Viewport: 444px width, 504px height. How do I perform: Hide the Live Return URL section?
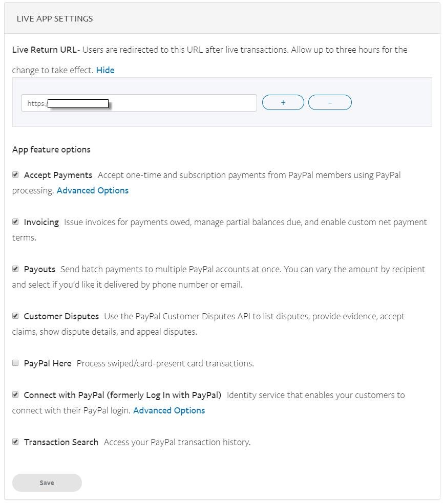tap(105, 70)
